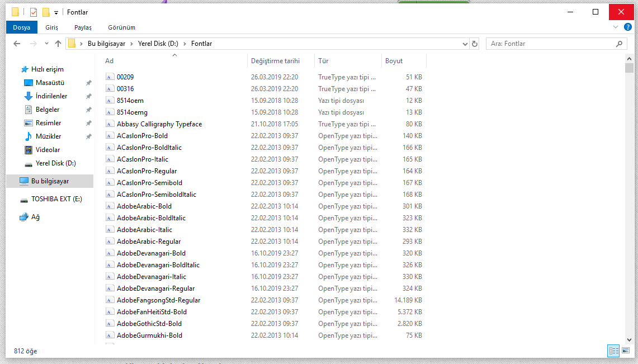Sort files by clicking the Boyut column header
The image size is (638, 364).
click(394, 60)
